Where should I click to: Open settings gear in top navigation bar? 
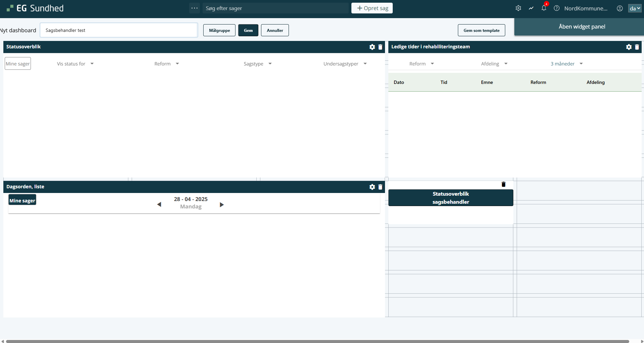click(x=518, y=8)
